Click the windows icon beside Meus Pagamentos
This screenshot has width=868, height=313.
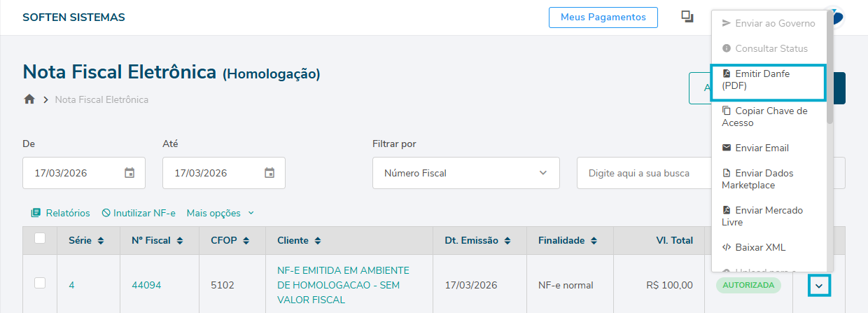687,17
